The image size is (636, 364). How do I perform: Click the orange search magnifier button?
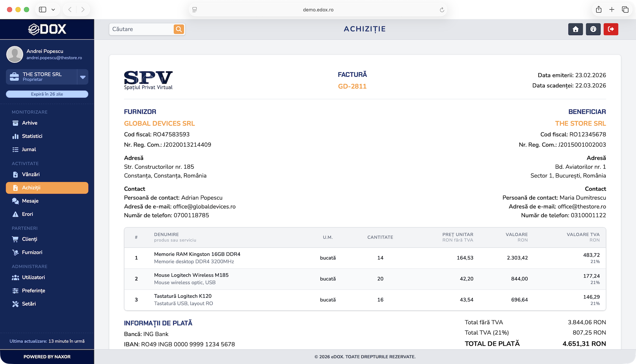pyautogui.click(x=179, y=29)
